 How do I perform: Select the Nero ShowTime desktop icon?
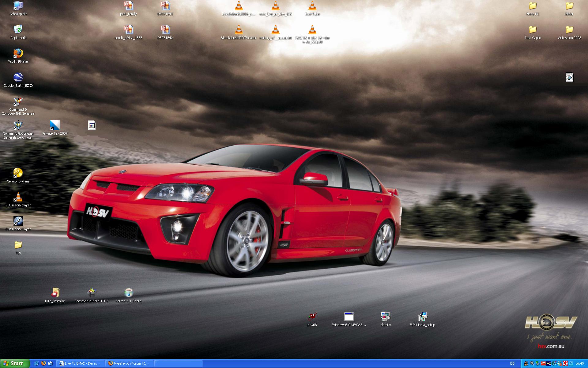[18, 173]
